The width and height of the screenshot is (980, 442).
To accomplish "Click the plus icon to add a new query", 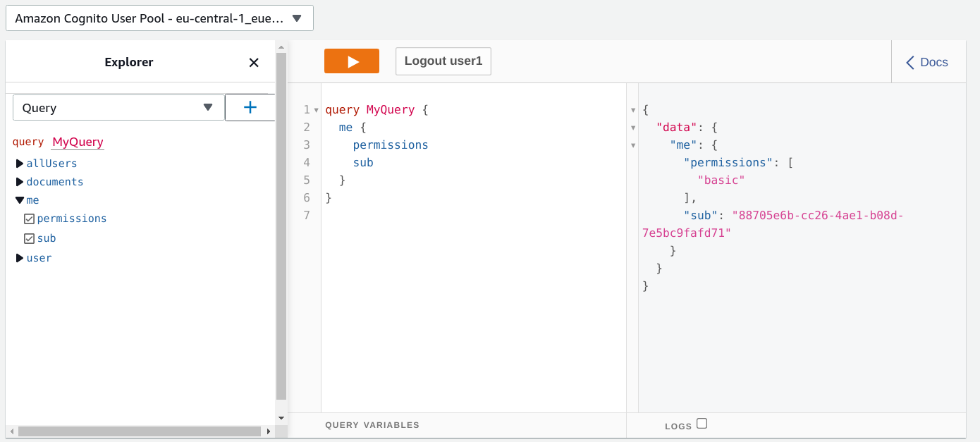I will pos(250,106).
